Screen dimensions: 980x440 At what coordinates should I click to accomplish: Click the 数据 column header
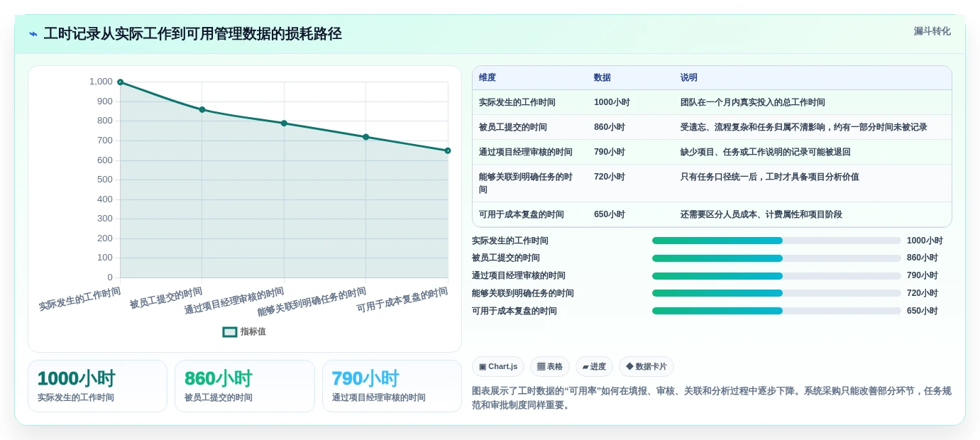point(602,77)
